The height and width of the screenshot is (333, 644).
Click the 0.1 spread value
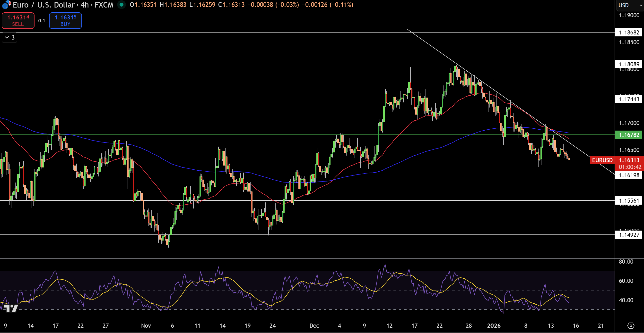pyautogui.click(x=42, y=21)
